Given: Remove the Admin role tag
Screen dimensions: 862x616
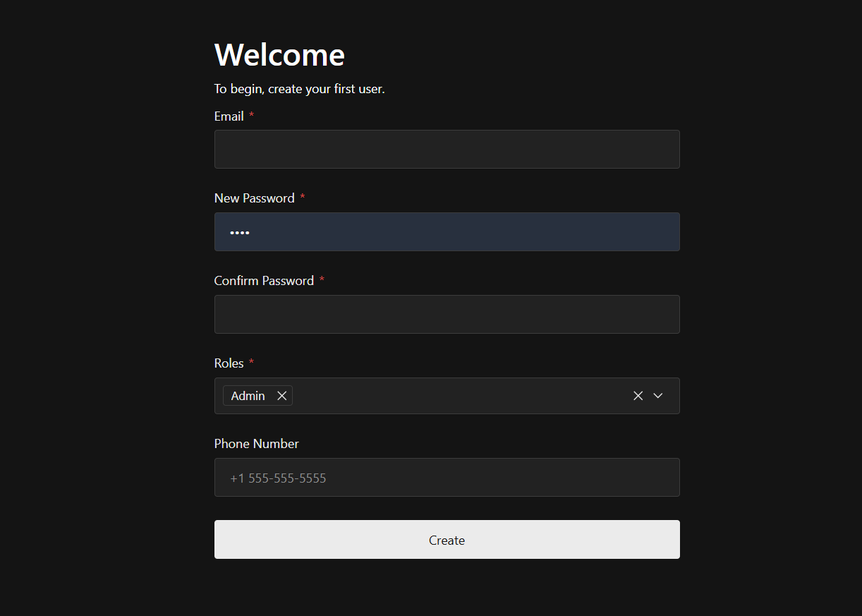Looking at the screenshot, I should [281, 395].
